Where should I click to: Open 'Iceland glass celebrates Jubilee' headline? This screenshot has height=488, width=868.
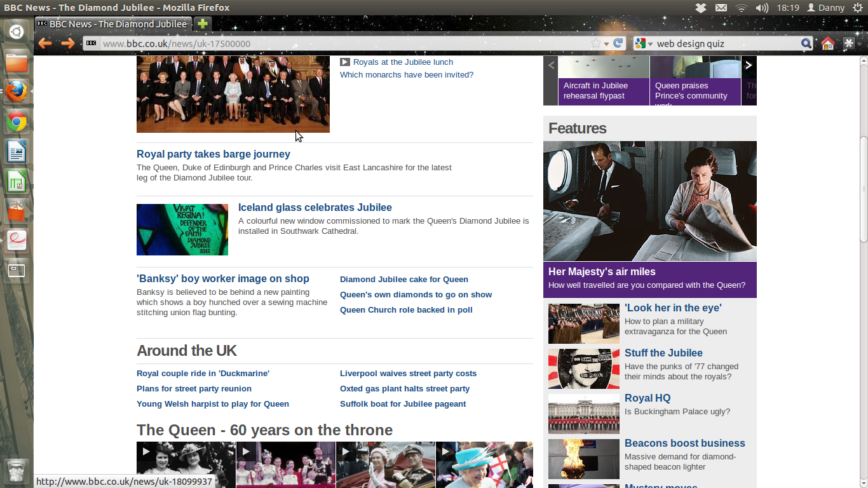pyautogui.click(x=315, y=207)
